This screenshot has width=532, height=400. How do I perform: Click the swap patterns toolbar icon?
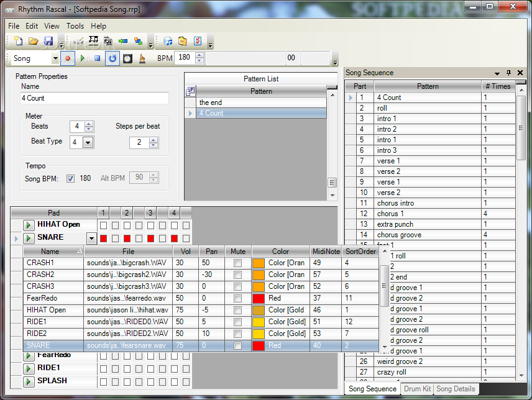coord(138,41)
